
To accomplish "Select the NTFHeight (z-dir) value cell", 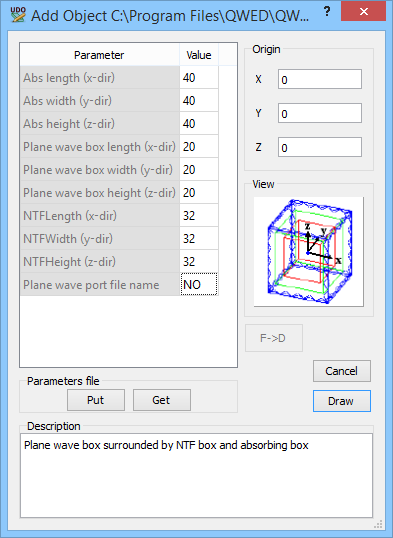I will point(199,262).
